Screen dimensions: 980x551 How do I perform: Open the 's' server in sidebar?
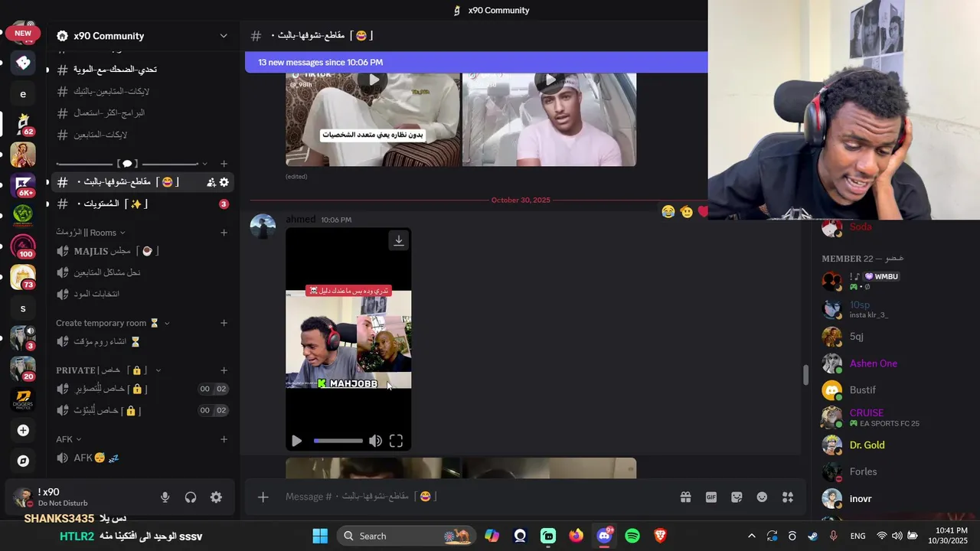[23, 308]
